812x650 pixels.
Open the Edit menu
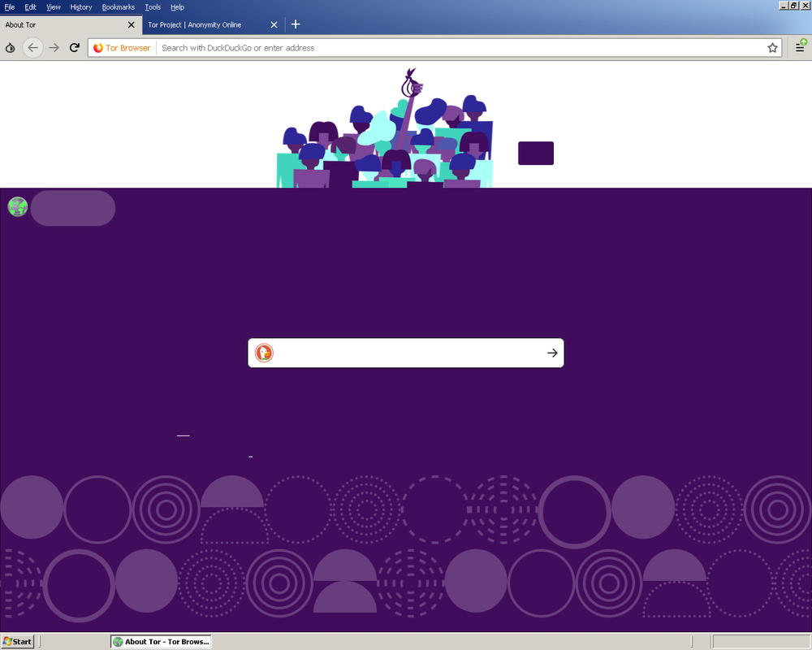click(30, 7)
